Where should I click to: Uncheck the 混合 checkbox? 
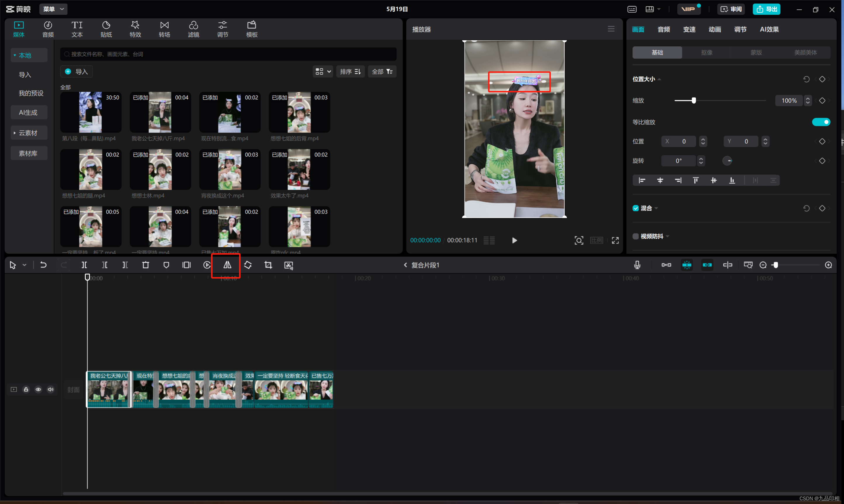coord(636,208)
